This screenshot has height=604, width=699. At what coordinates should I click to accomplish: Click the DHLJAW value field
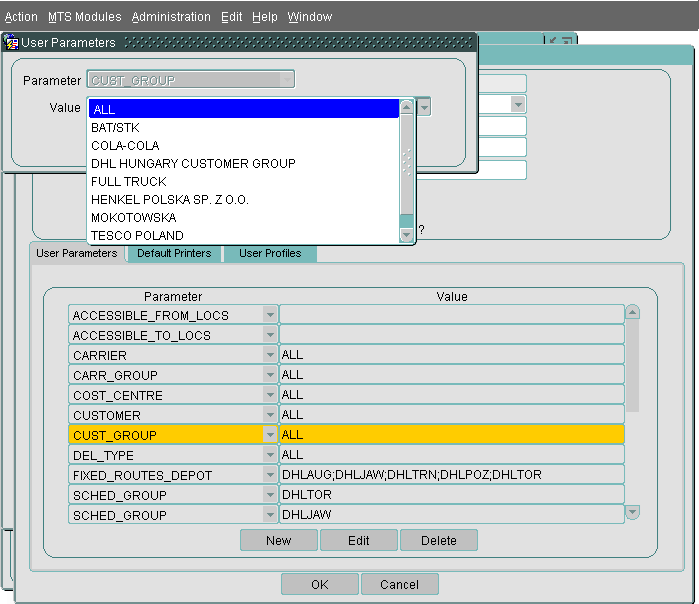coord(452,515)
